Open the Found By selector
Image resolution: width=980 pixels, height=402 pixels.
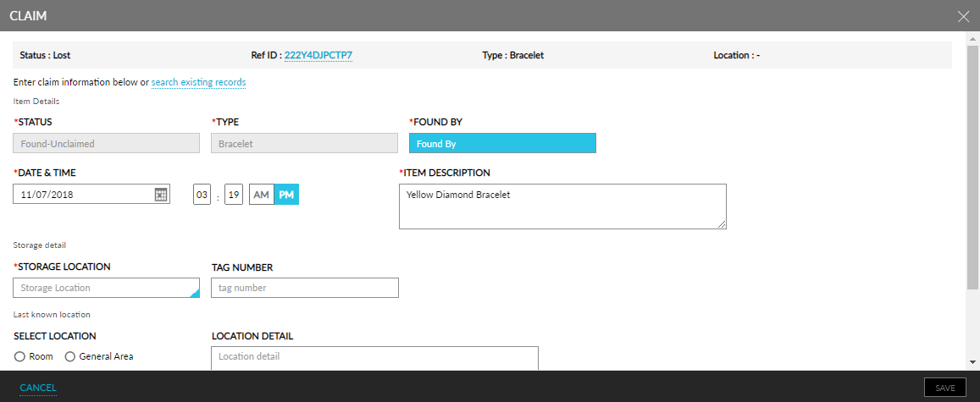502,143
